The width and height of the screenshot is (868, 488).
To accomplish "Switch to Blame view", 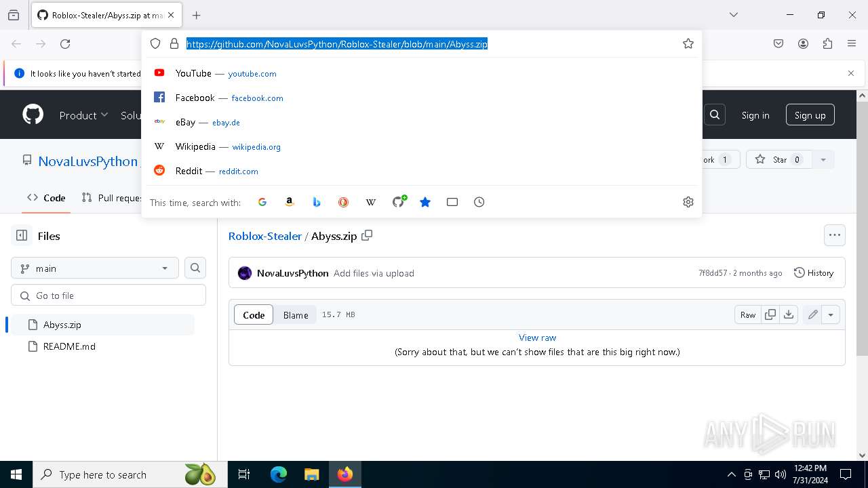I will 296,314.
